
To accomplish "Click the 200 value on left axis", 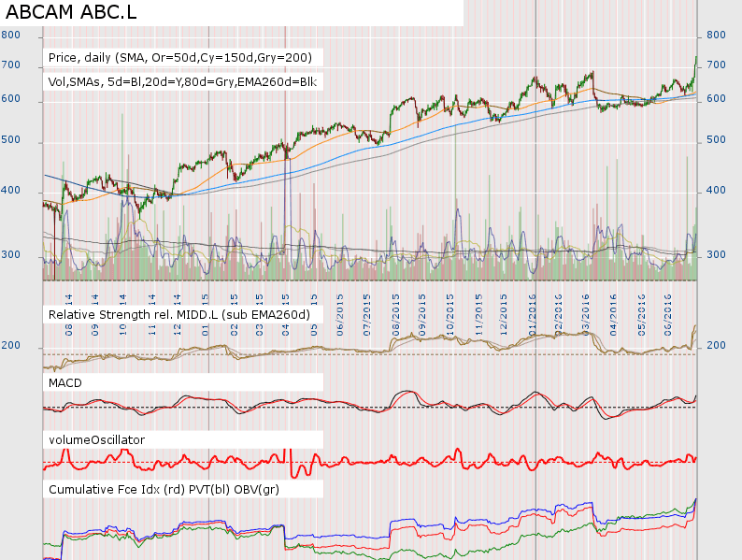I will 10,346.
